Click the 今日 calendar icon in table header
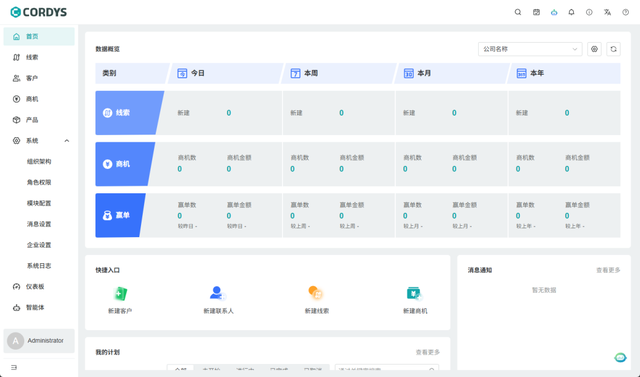 click(x=182, y=73)
